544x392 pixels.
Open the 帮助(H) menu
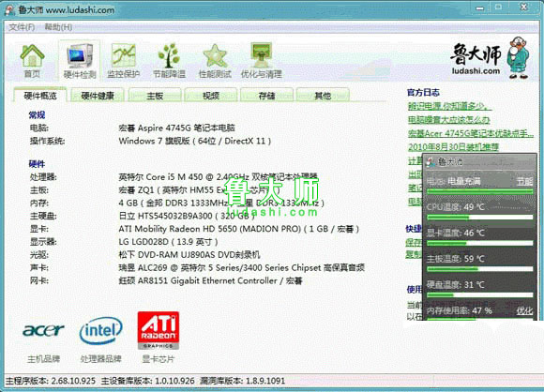58,27
